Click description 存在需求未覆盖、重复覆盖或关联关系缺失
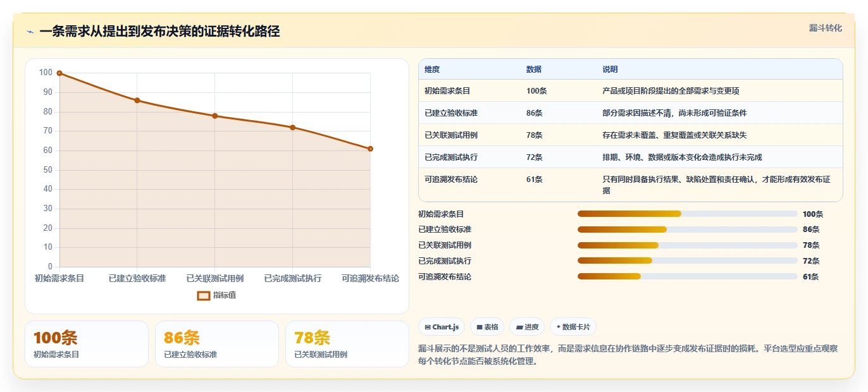This screenshot has width=868, height=392. pyautogui.click(x=674, y=135)
